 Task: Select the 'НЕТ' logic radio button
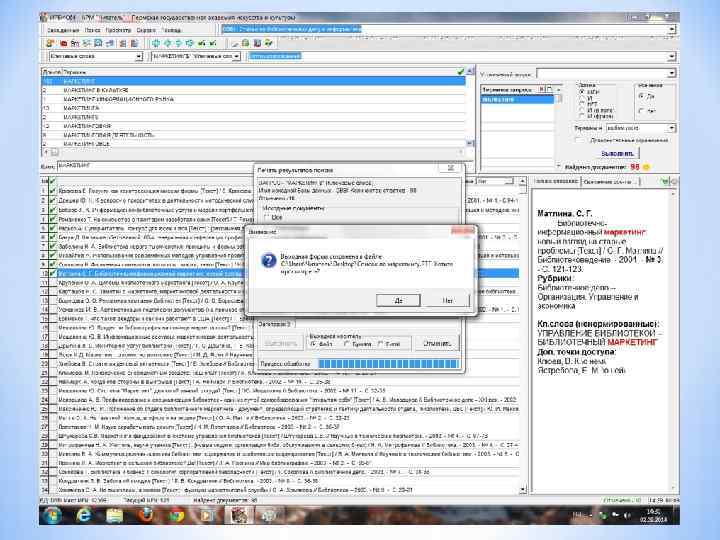click(x=582, y=104)
